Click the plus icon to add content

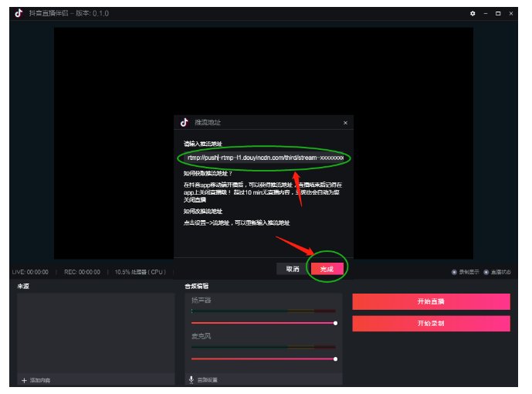24,380
